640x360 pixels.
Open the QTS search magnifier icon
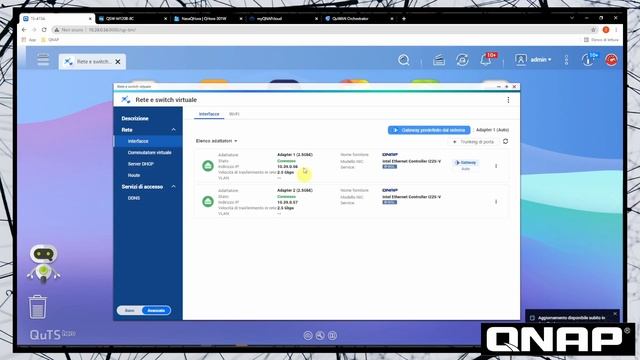(x=404, y=60)
